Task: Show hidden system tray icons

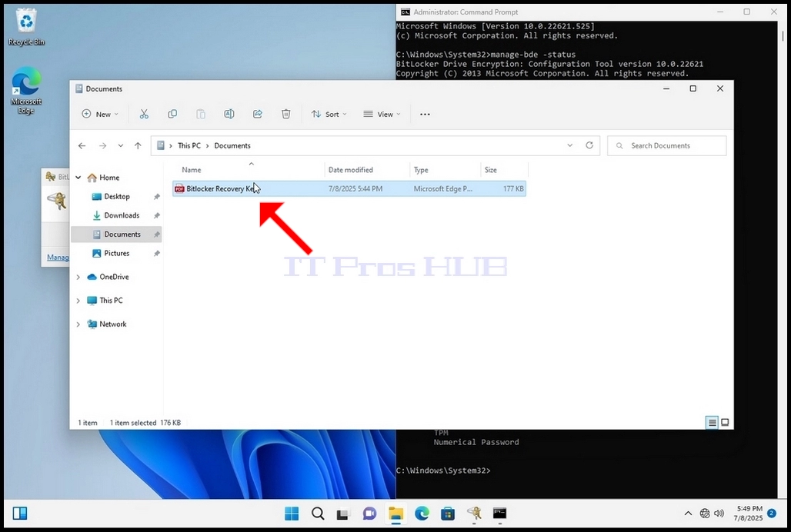Action: [688, 514]
